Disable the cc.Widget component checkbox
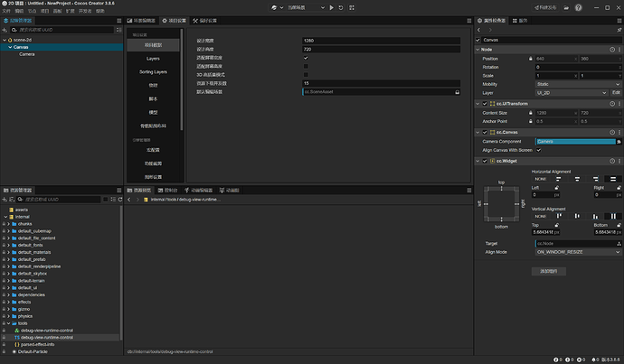Screen dimensions: 624x364 click(x=485, y=161)
